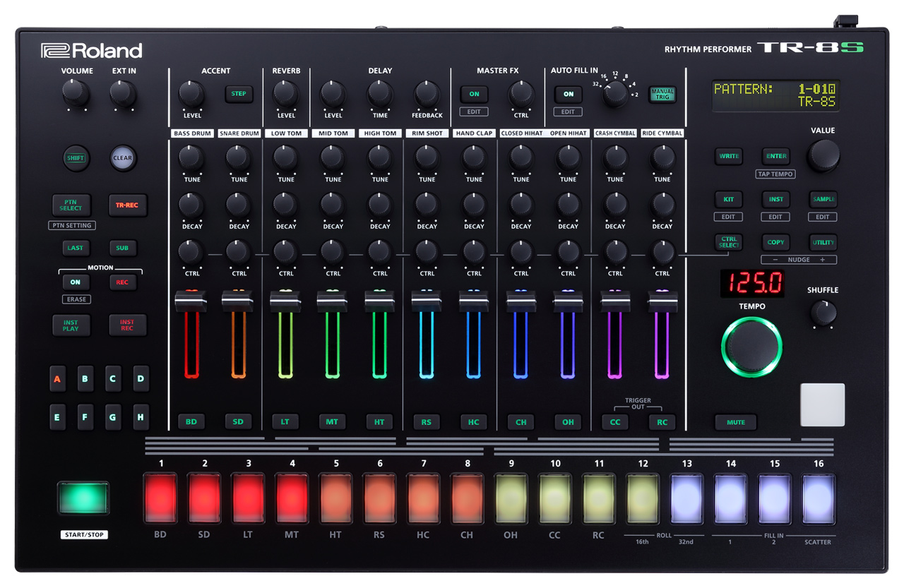Screen dimensions: 904x588
Task: Hit the MANUAL TRIG button
Action: pos(662,94)
